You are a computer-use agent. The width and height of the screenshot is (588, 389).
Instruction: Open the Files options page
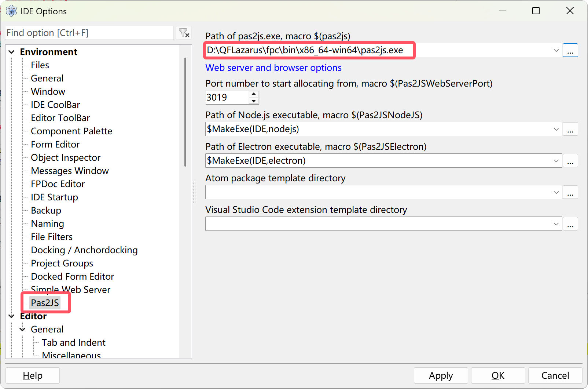[40, 65]
